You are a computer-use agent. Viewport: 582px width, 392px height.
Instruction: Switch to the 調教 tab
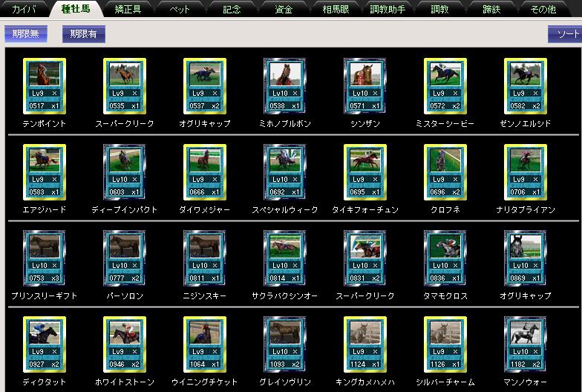click(439, 9)
